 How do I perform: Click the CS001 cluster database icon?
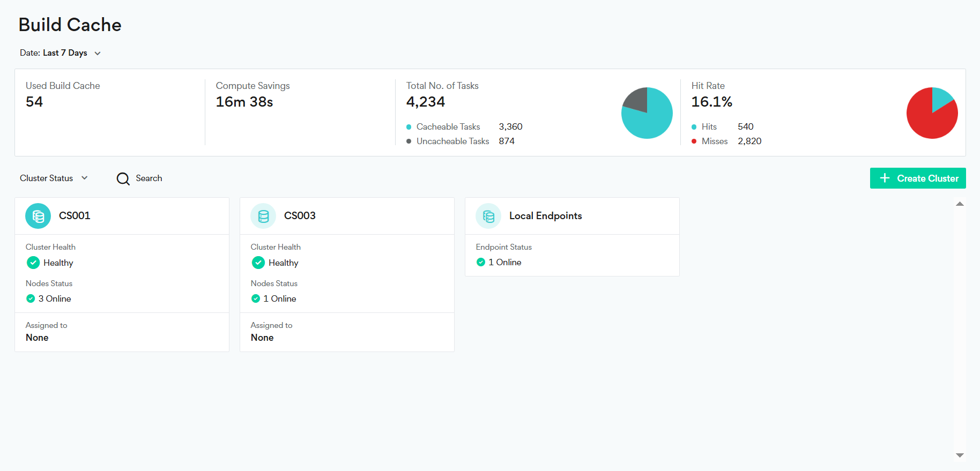(38, 216)
